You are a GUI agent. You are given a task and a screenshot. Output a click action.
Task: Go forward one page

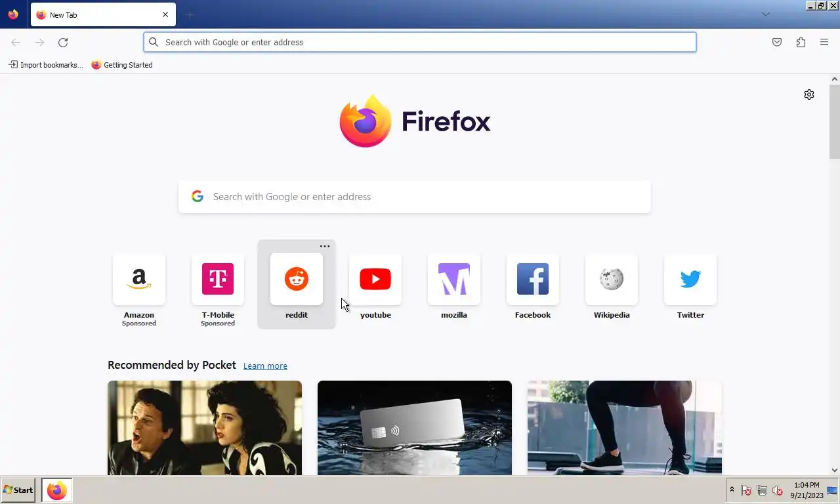[39, 42]
